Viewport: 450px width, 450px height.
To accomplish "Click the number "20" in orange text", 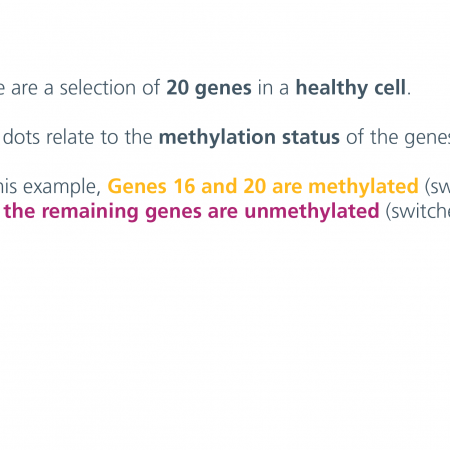I will pos(255,186).
